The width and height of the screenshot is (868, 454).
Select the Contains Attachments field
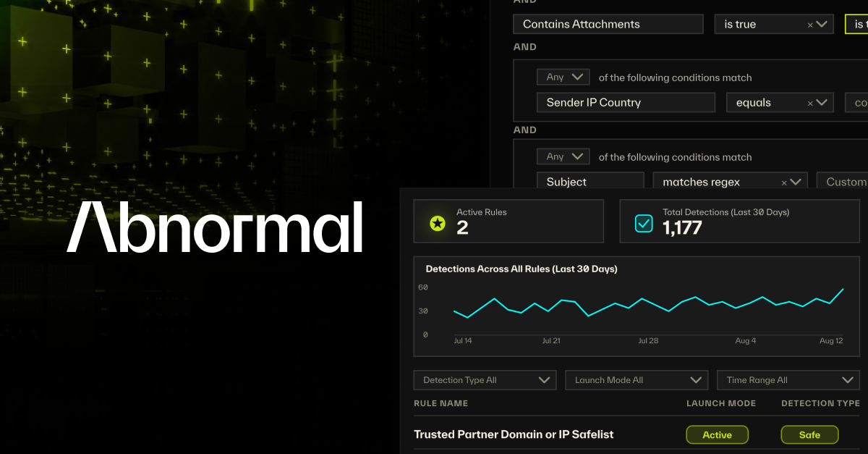pyautogui.click(x=608, y=24)
